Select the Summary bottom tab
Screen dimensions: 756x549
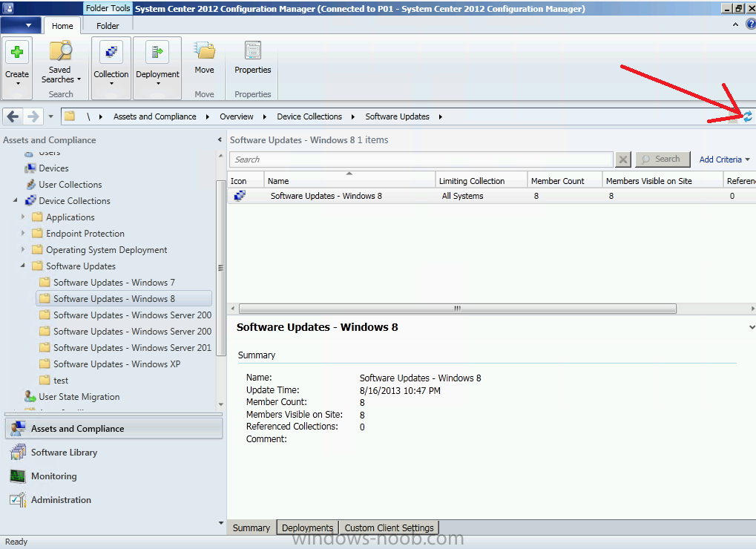(x=252, y=527)
